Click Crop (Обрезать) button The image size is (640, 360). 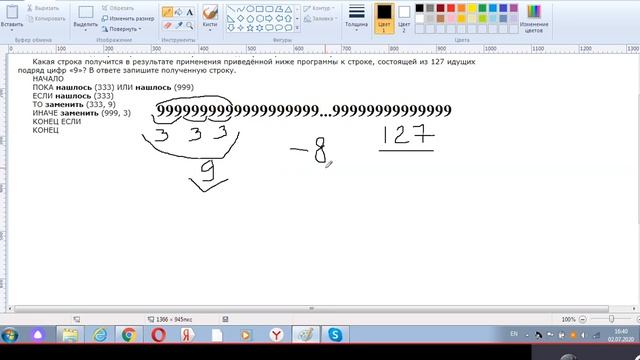click(118, 8)
